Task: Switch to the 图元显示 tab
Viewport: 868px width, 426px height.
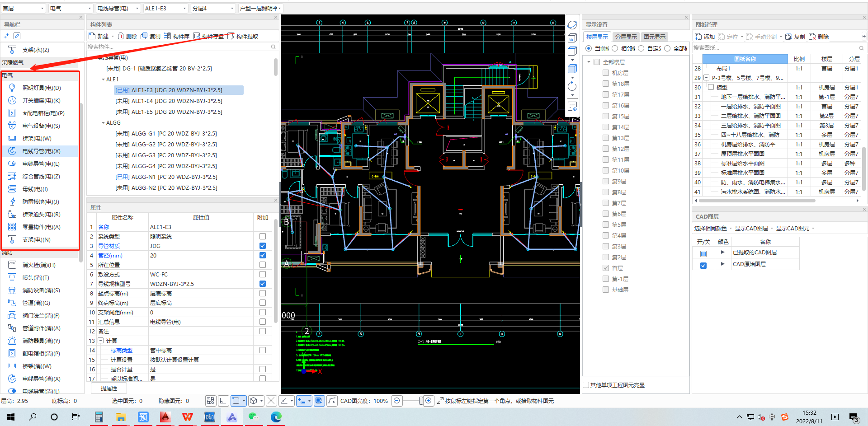Action: coord(654,37)
